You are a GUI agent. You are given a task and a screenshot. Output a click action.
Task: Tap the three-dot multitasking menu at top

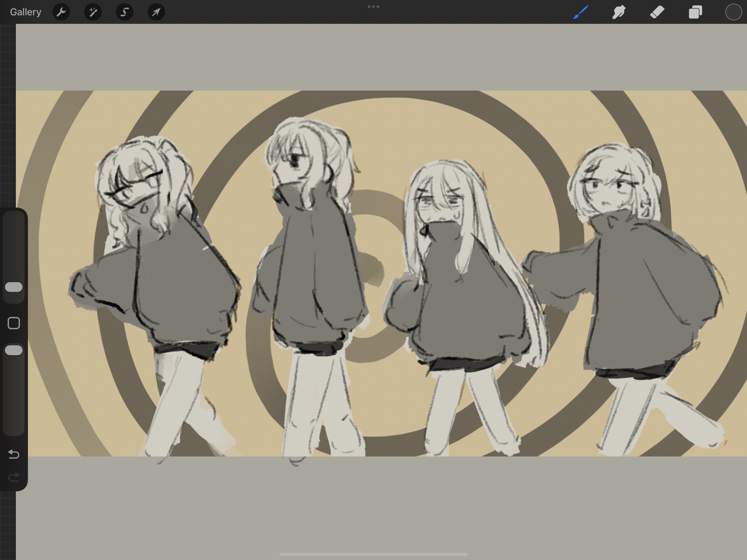pyautogui.click(x=373, y=7)
